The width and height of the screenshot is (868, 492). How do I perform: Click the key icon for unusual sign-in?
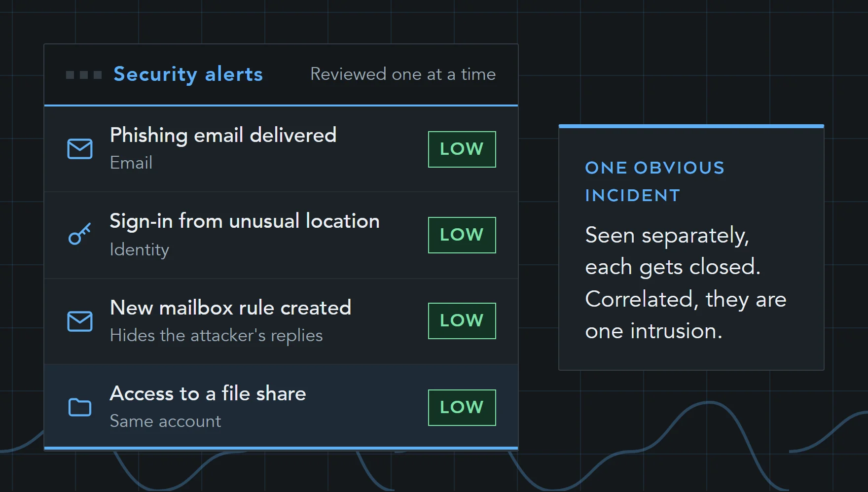click(80, 234)
